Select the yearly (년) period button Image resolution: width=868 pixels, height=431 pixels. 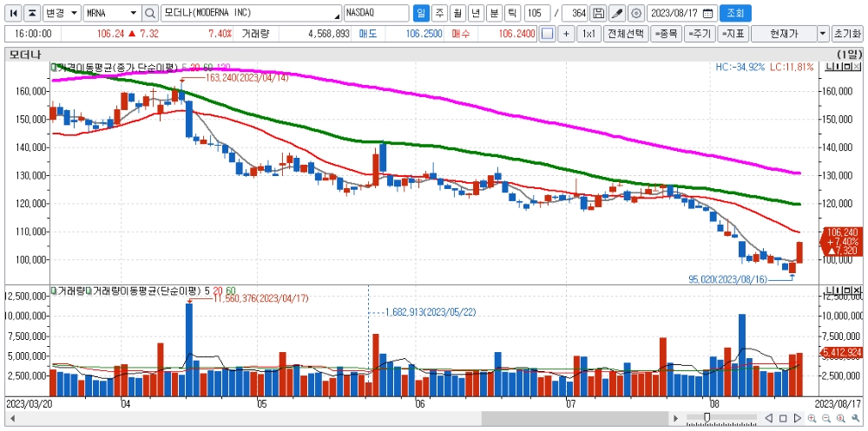coord(476,13)
